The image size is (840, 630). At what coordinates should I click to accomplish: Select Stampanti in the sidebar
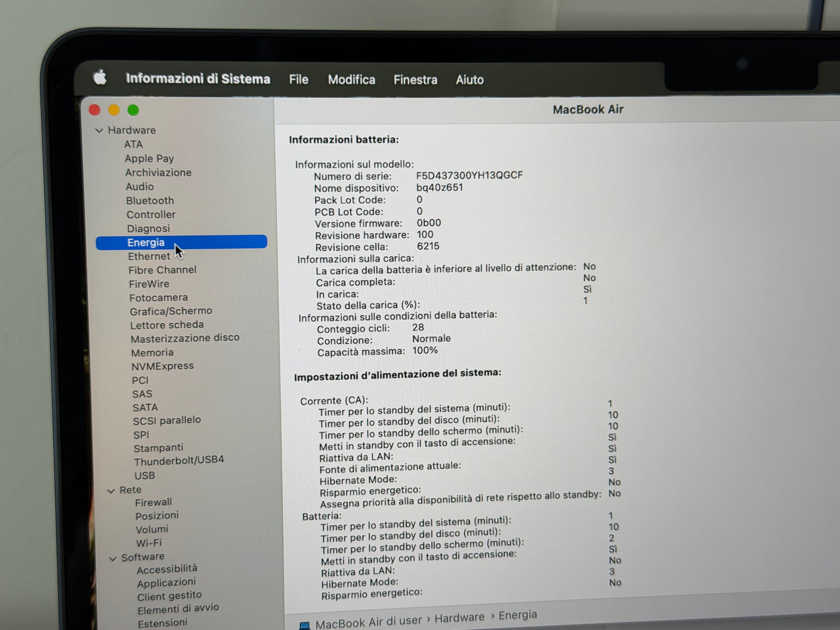159,448
